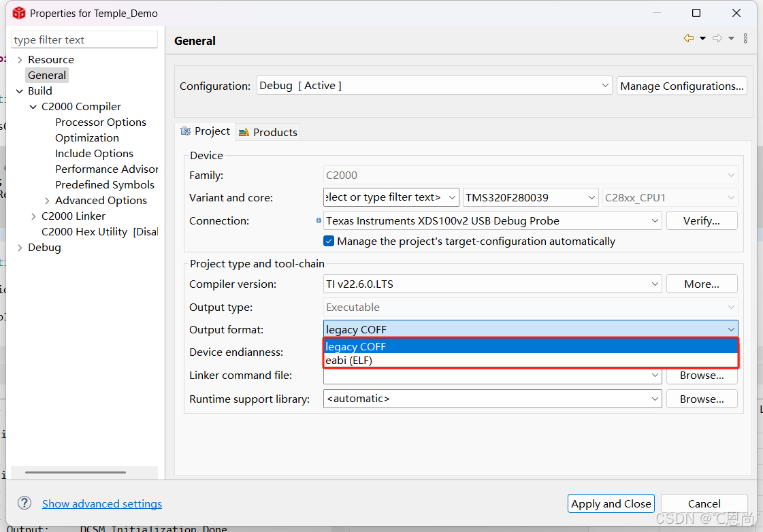Screen dimensions: 763x532
Task: Click the back navigation arrow icon
Action: coord(689,38)
